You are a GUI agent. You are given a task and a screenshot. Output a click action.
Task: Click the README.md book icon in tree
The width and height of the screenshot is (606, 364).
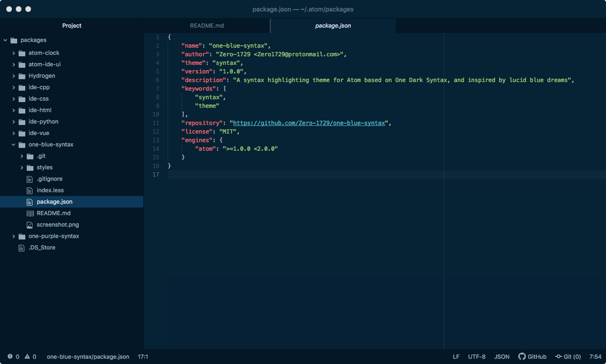pyautogui.click(x=30, y=213)
